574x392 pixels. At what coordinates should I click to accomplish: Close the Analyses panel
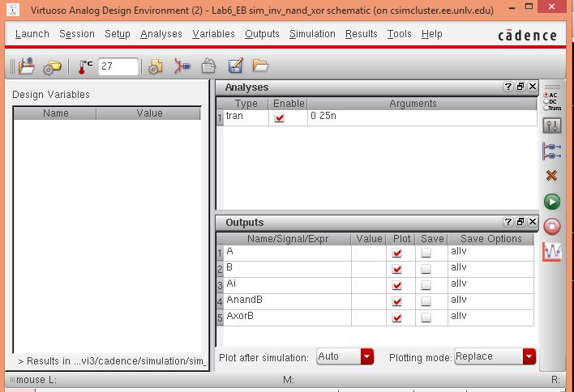[x=533, y=87]
